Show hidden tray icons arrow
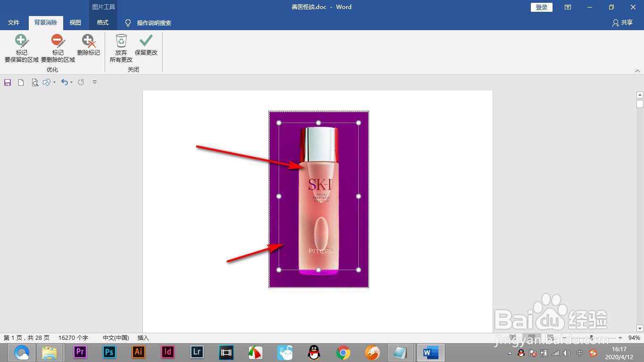 (x=510, y=353)
